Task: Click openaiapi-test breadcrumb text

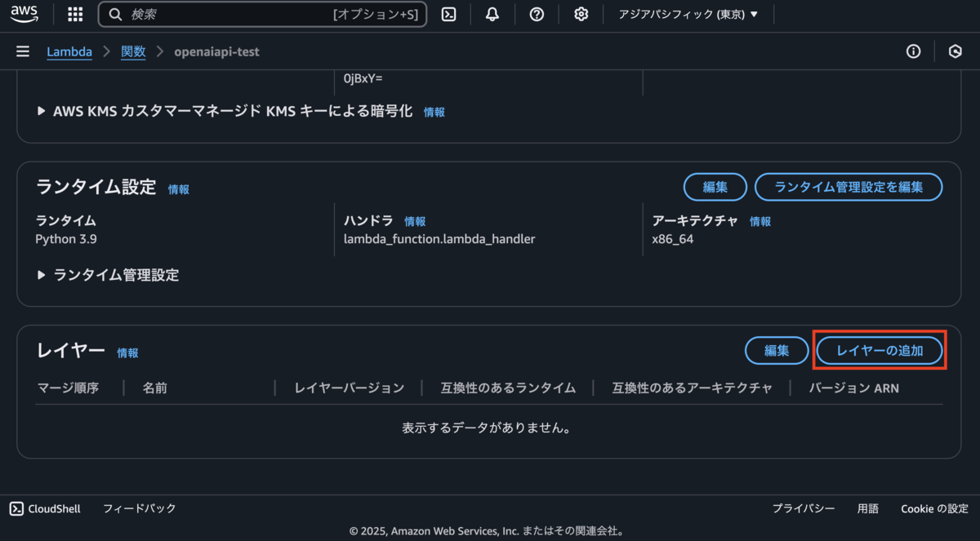Action: point(216,51)
